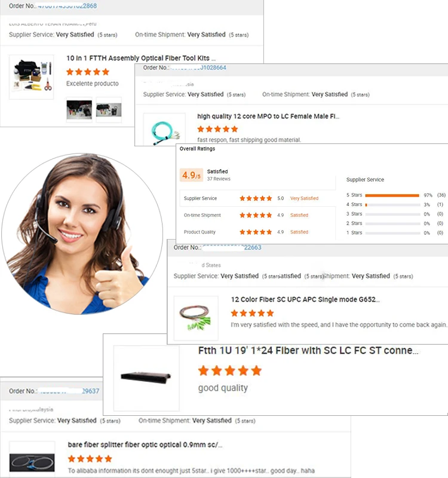Click the Supplier Service star rating row

click(x=256, y=198)
